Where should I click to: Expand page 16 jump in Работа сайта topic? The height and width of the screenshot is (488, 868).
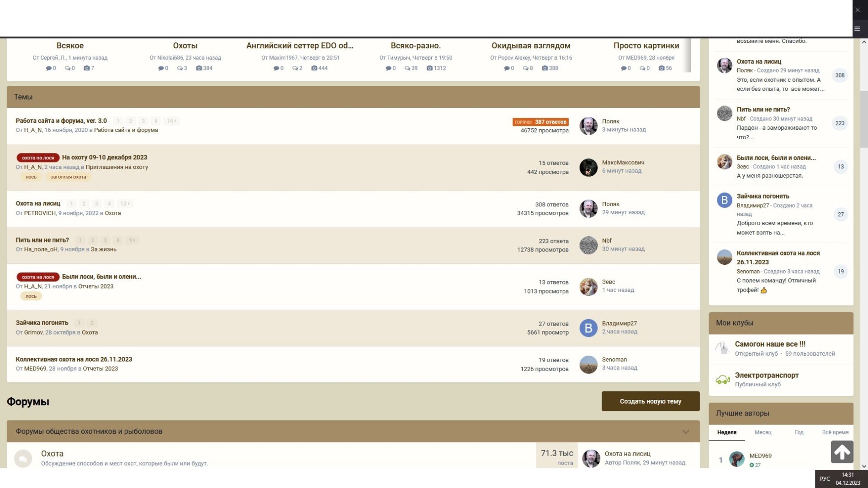click(x=171, y=121)
